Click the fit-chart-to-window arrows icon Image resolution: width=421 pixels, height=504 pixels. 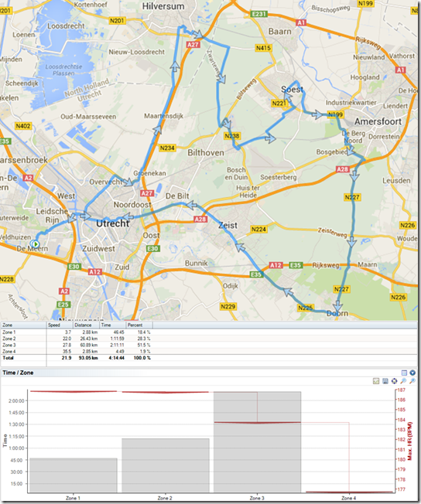click(394, 381)
